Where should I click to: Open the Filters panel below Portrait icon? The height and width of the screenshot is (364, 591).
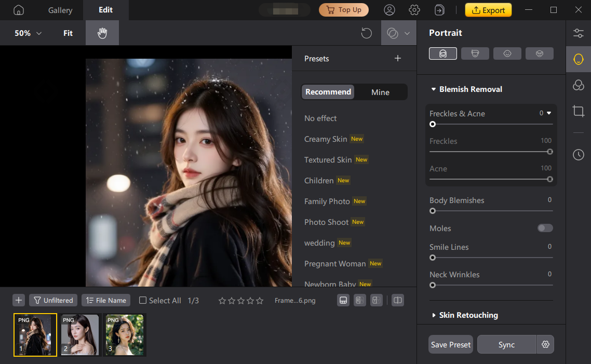click(x=579, y=85)
